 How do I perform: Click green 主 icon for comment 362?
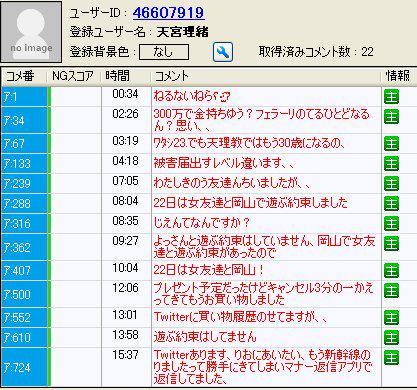(x=391, y=244)
